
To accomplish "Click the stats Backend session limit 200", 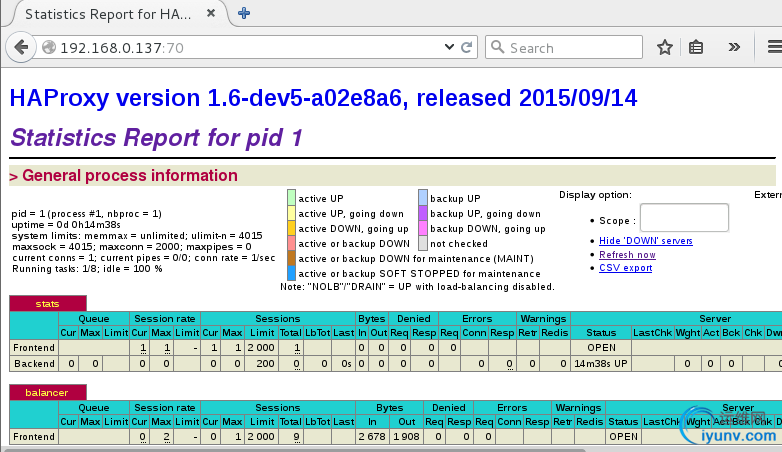I will point(261,364).
